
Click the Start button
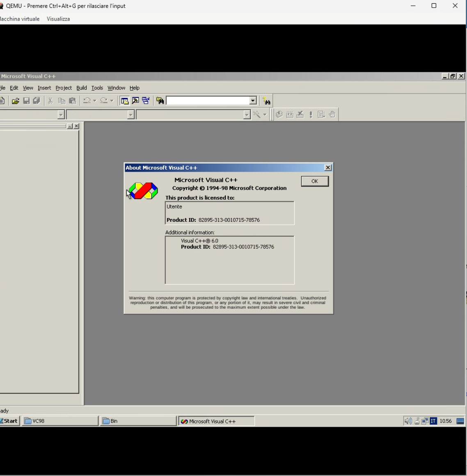(x=10, y=421)
